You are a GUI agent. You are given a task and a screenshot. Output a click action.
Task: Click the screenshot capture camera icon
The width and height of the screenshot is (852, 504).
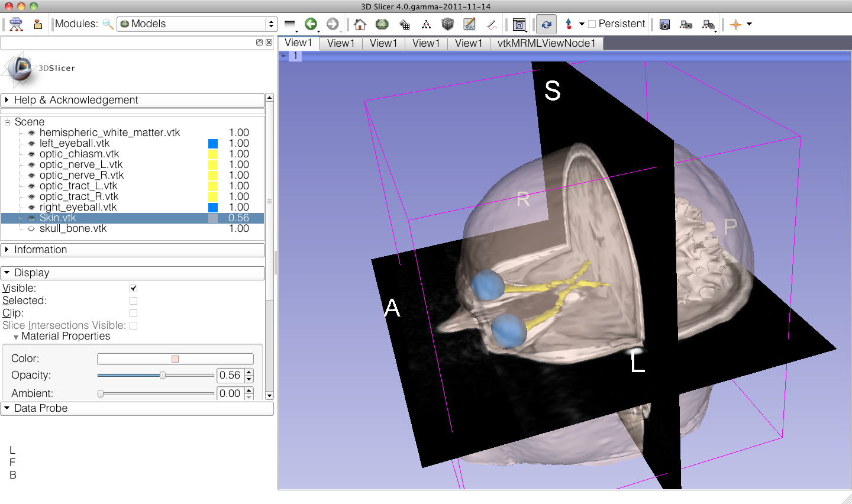(x=664, y=24)
